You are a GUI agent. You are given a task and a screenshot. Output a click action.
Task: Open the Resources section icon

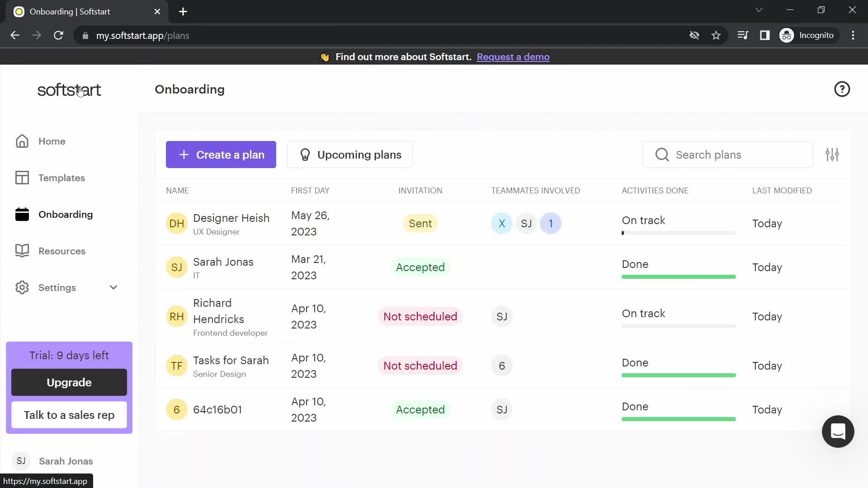coord(22,251)
